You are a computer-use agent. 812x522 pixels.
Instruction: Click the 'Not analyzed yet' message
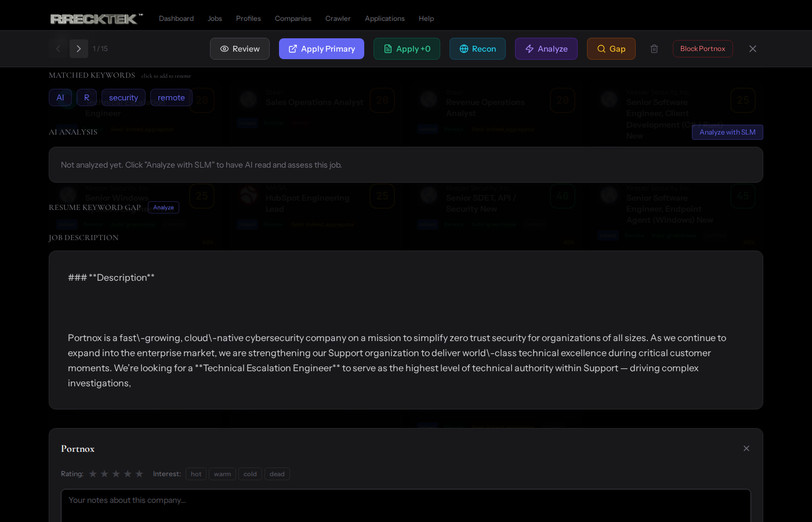201,165
